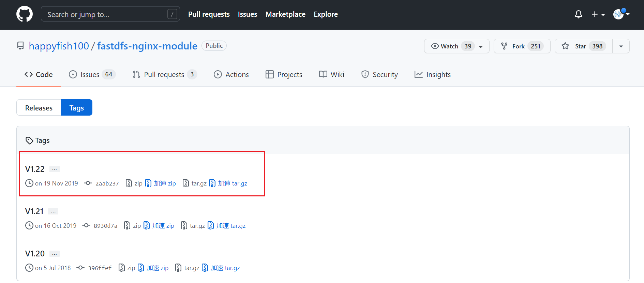The height and width of the screenshot is (283, 644).
Task: Open the GitHub home logo
Action: [25, 14]
